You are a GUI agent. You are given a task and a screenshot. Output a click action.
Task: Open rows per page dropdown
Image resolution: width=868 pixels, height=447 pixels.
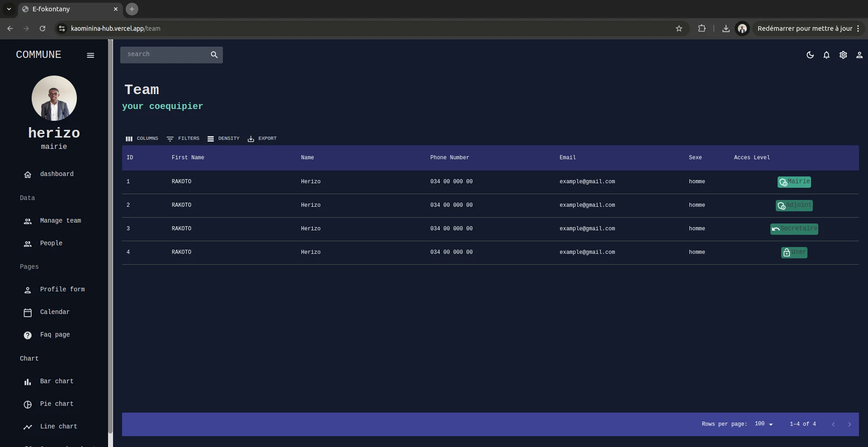coord(764,424)
